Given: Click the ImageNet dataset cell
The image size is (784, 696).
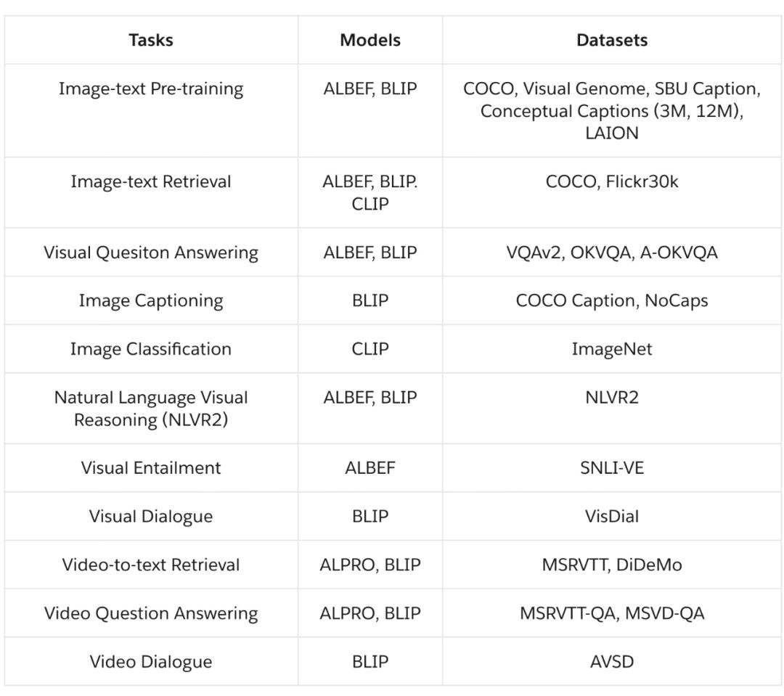Looking at the screenshot, I should point(611,349).
